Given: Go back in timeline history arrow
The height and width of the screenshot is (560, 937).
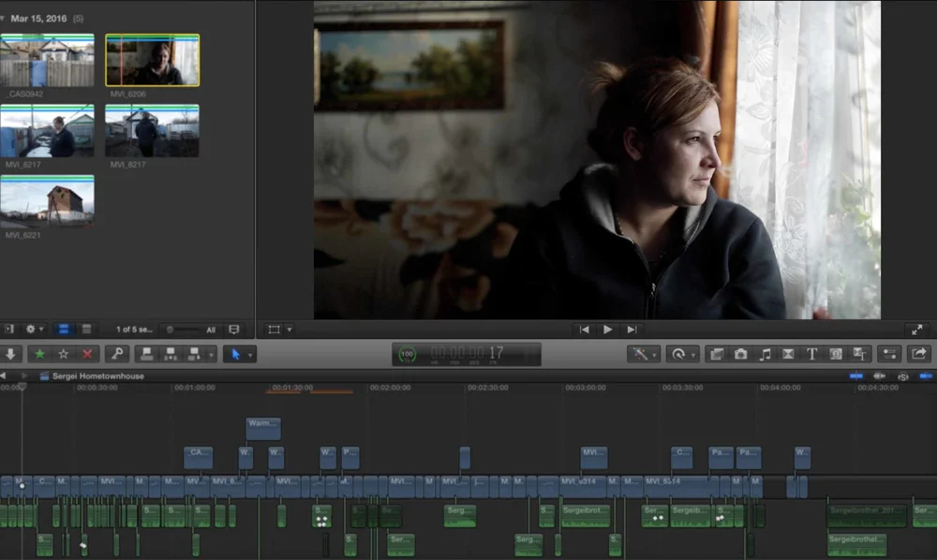Looking at the screenshot, I should pyautogui.click(x=3, y=376).
